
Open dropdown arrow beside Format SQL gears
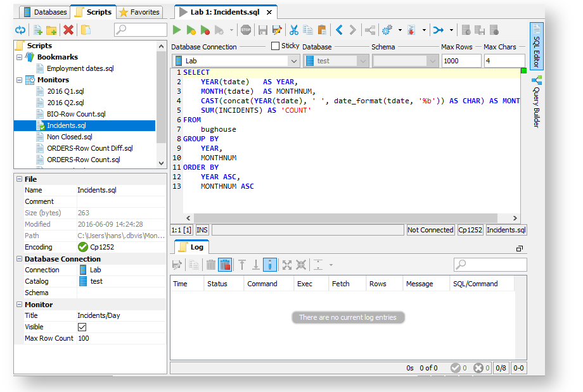pos(400,30)
